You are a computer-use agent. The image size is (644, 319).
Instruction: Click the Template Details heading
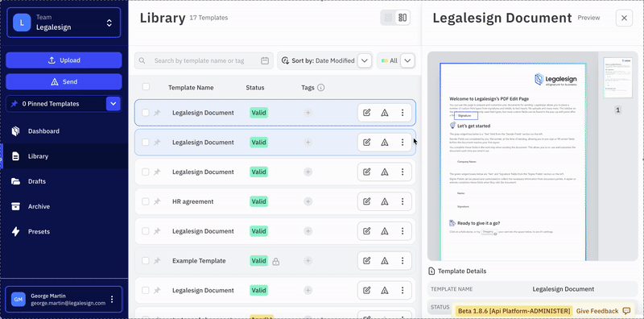pos(462,271)
